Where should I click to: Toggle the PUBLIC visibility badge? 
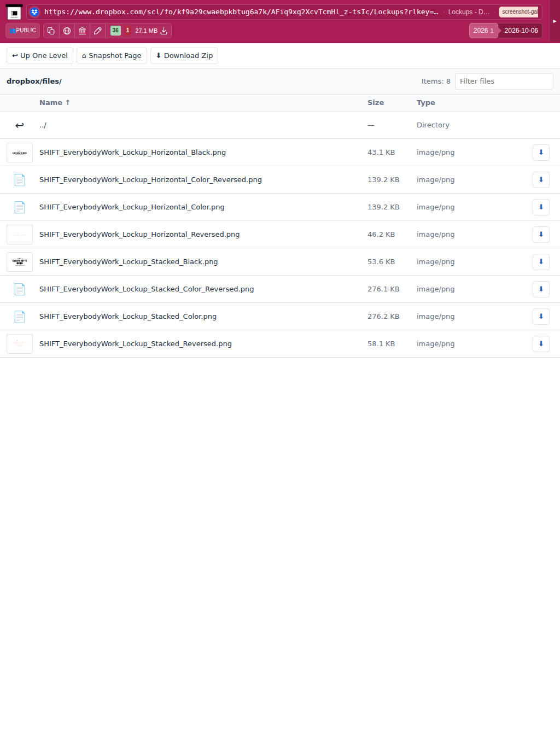coord(23,31)
